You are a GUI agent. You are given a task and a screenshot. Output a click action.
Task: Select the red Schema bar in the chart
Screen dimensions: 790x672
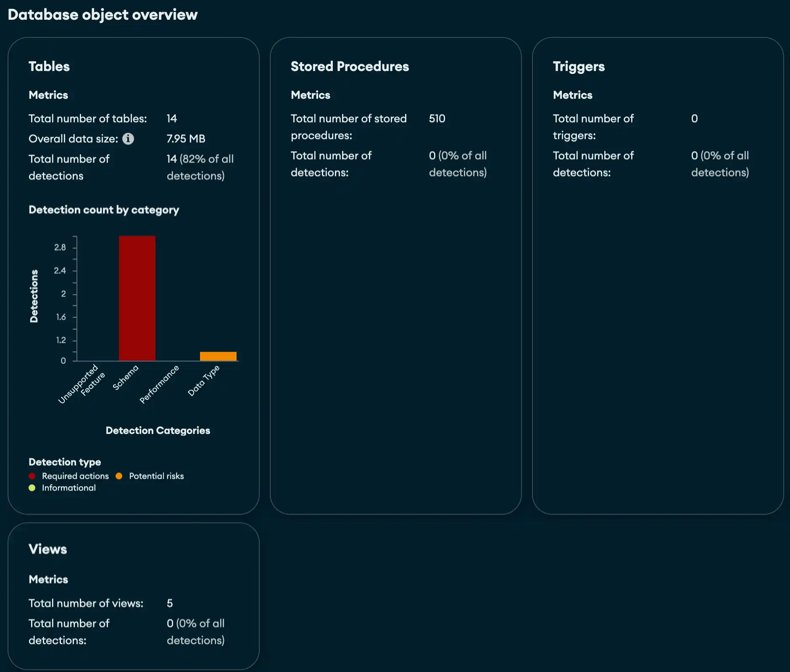[x=136, y=298]
